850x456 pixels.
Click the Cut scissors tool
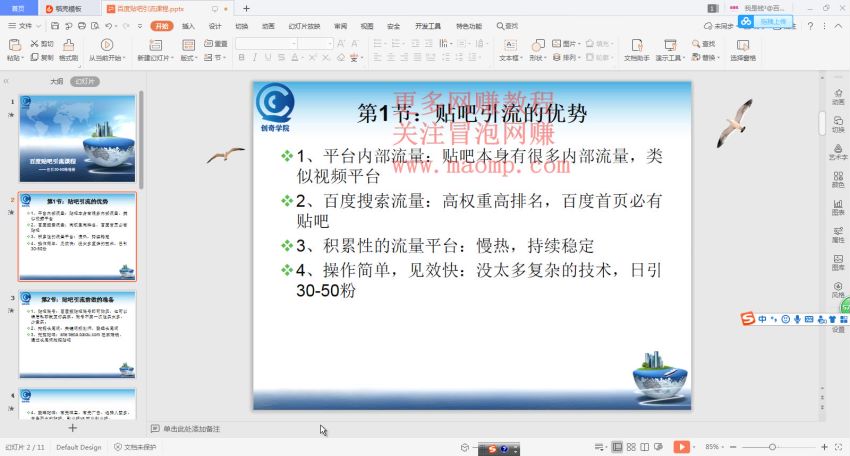42,43
